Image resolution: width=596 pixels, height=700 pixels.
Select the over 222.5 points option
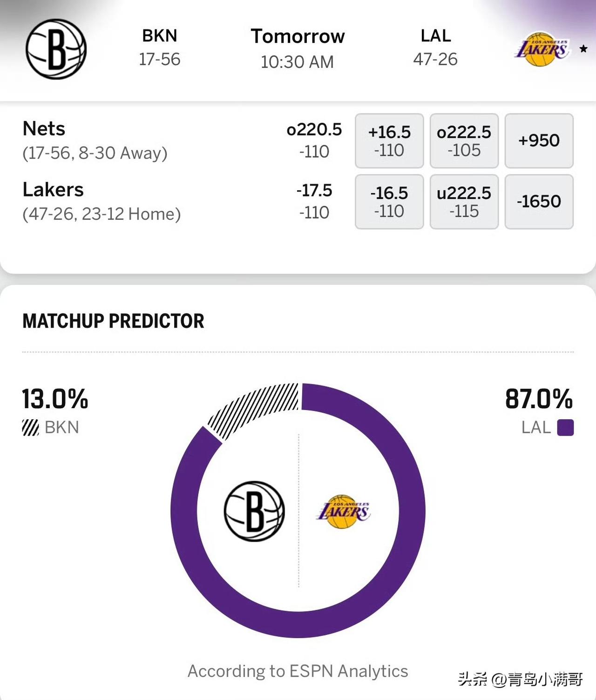(464, 140)
